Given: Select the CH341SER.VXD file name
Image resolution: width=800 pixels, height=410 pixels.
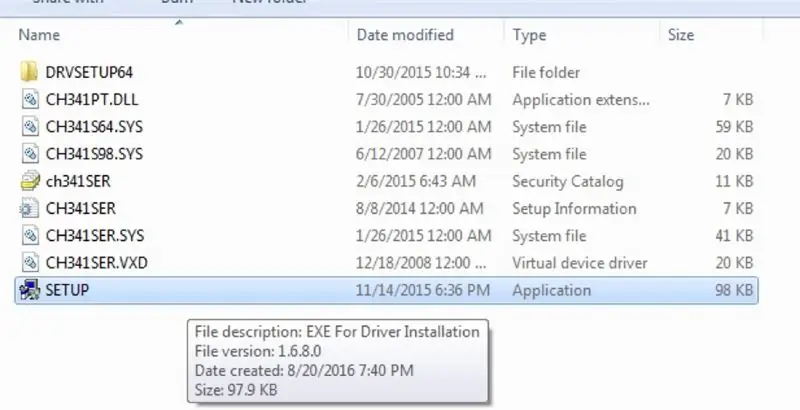Looking at the screenshot, I should coord(96,263).
